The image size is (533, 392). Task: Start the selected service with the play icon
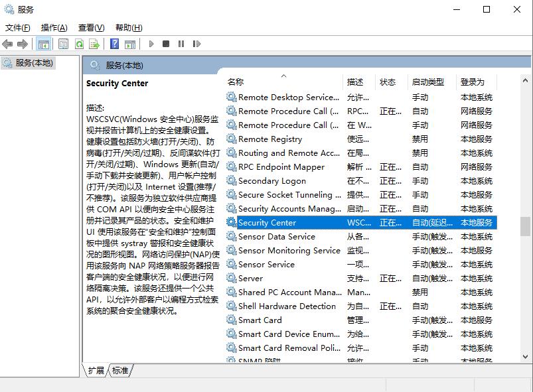point(153,44)
